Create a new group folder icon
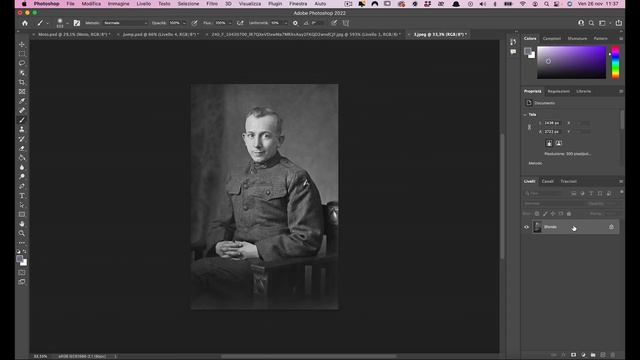640x360 pixels. click(593, 355)
